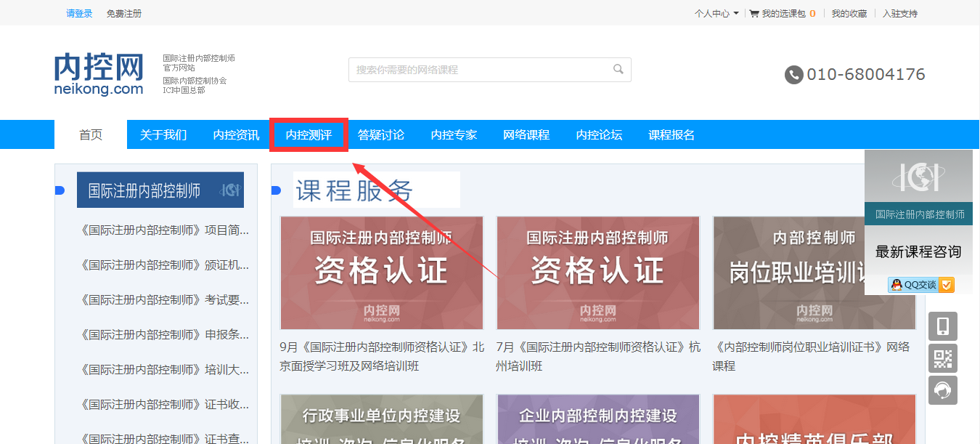Screen dimensions: 980x444
Task: Click the 我的收藏 favorites link
Action: 849,13
